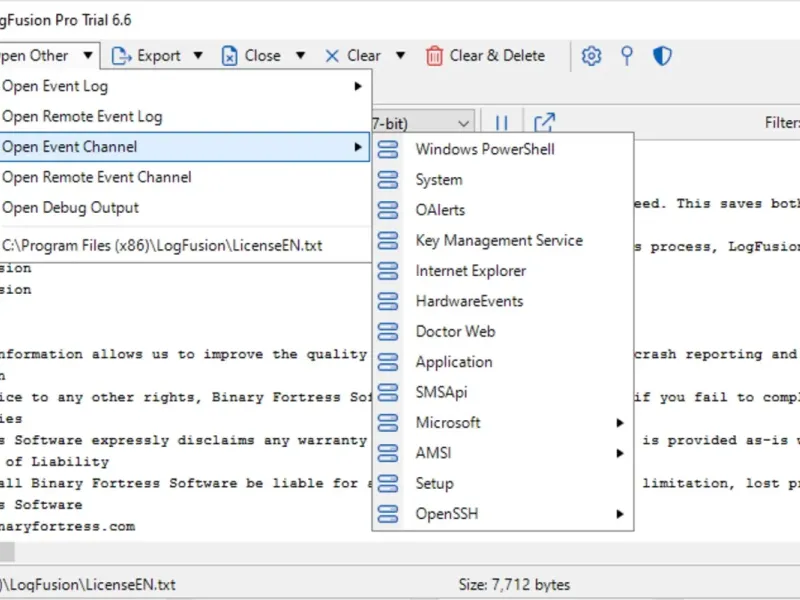Click the pin icon in toolbar
Screen dimensions: 800x600
(x=627, y=56)
